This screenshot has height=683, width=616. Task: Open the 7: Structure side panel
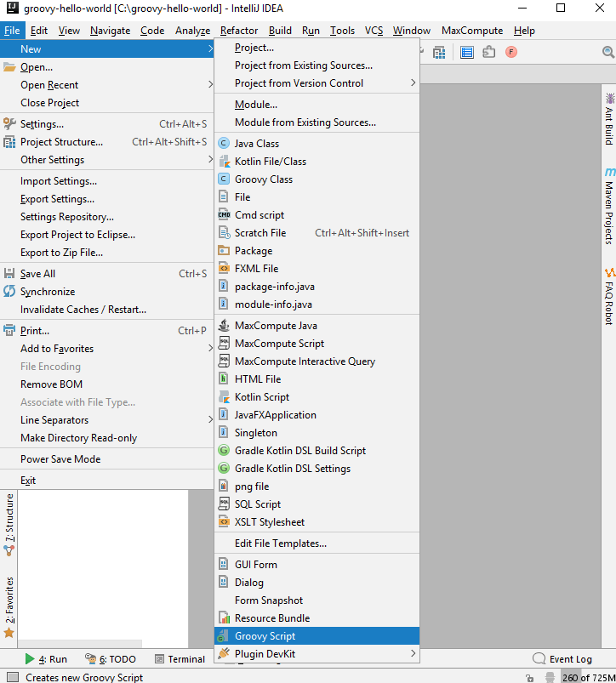(x=9, y=526)
